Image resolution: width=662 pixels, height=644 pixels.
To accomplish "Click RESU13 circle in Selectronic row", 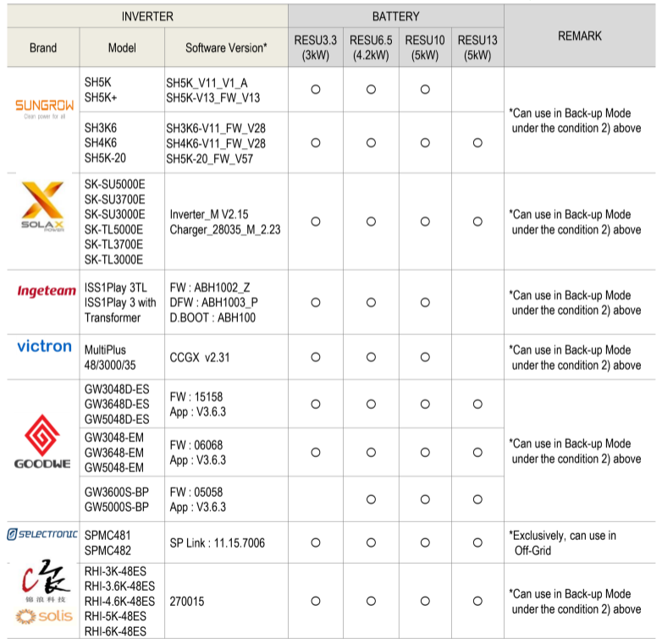I will click(477, 542).
